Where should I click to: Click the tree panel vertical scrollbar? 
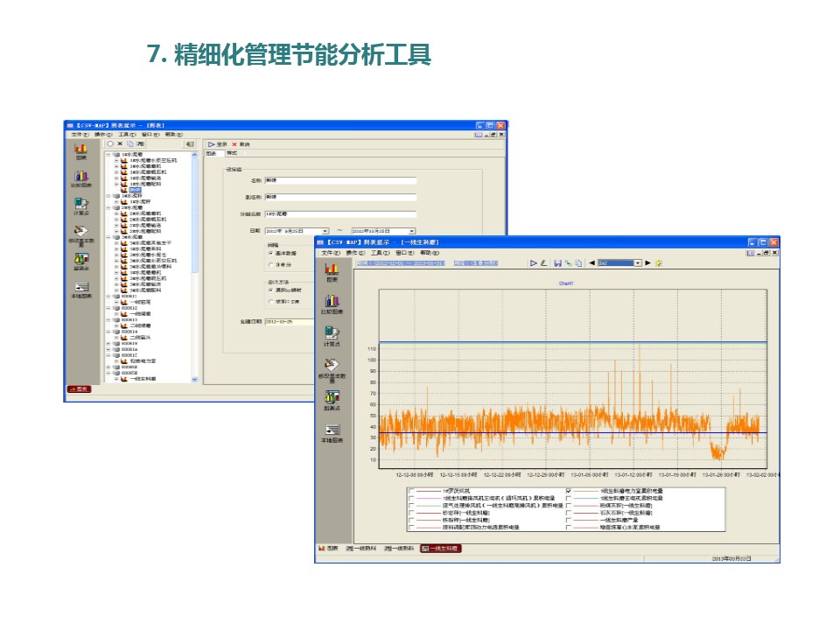[x=195, y=262]
